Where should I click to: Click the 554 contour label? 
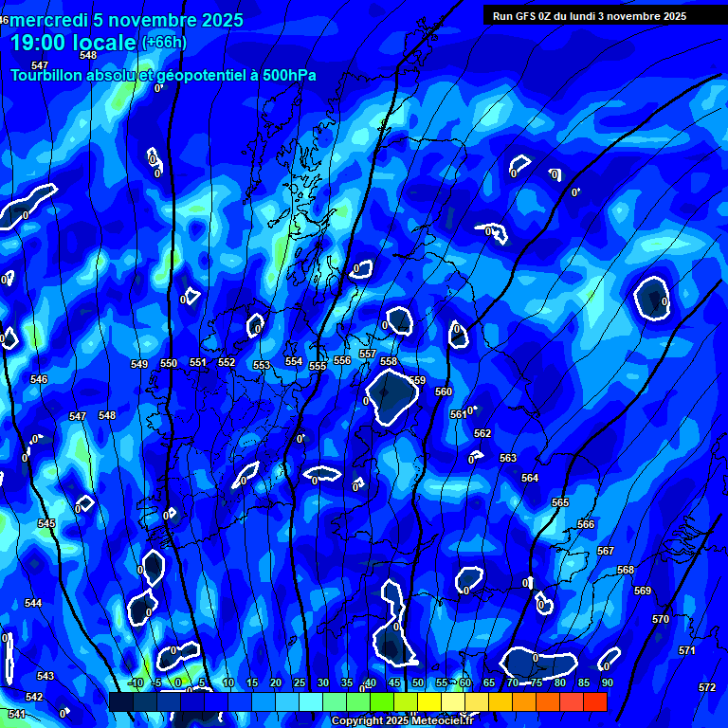(294, 361)
